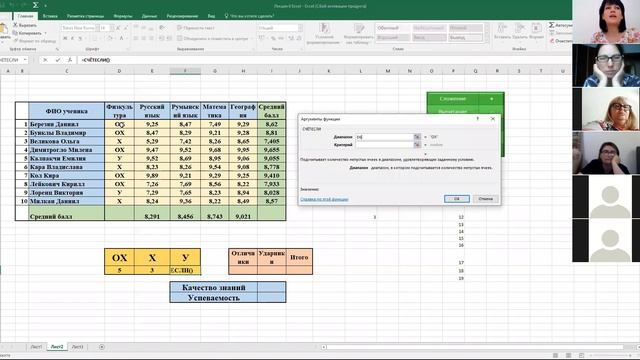Screen dimensions: 640x360
Task: Open help link for this function
Action: tap(324, 199)
